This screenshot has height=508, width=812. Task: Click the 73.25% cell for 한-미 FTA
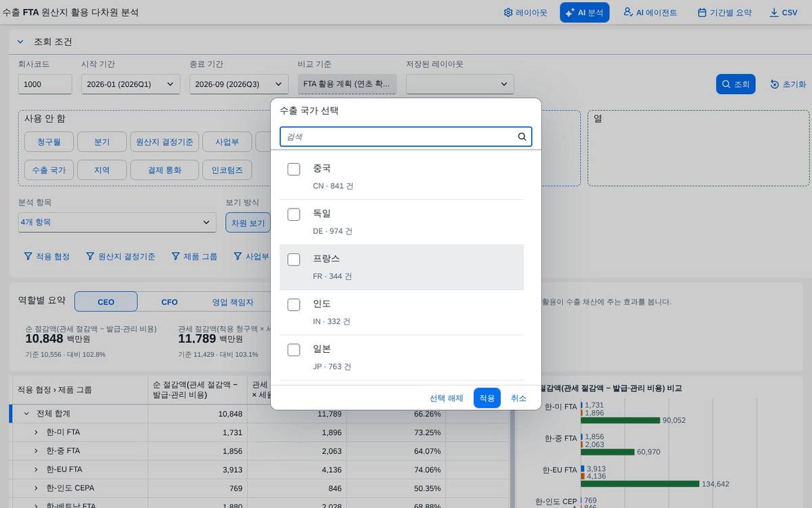tap(397, 432)
